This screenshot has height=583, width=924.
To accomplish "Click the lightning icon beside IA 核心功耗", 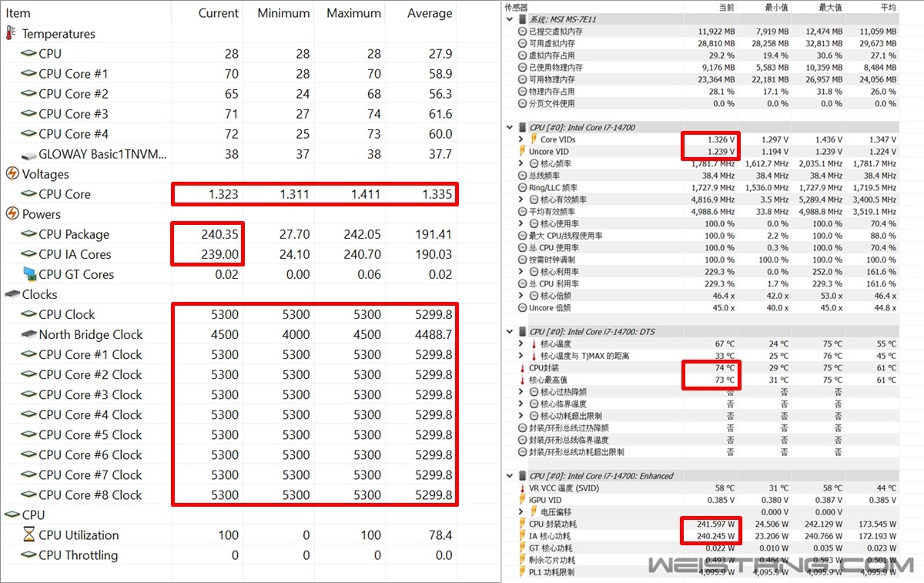I will click(x=522, y=536).
